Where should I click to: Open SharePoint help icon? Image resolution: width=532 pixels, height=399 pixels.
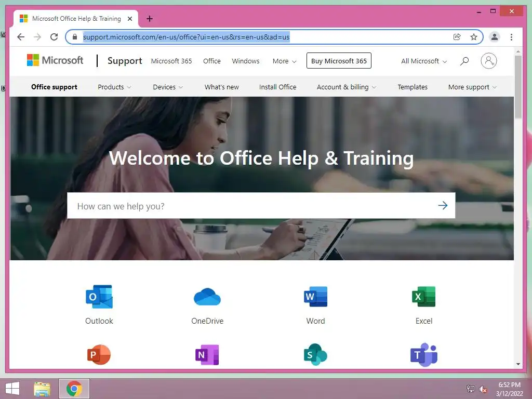(x=315, y=354)
